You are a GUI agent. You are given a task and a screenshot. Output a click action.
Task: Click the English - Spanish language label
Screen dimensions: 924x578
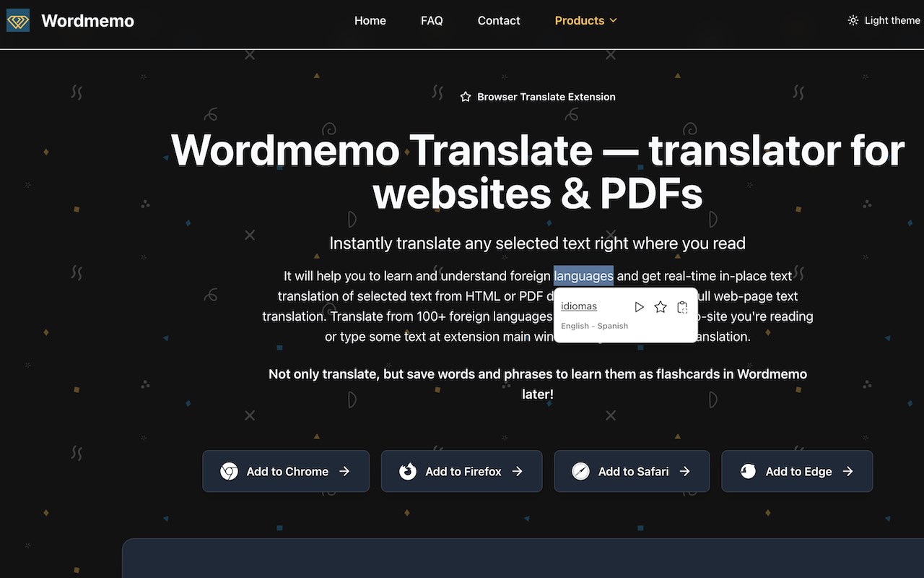point(594,326)
